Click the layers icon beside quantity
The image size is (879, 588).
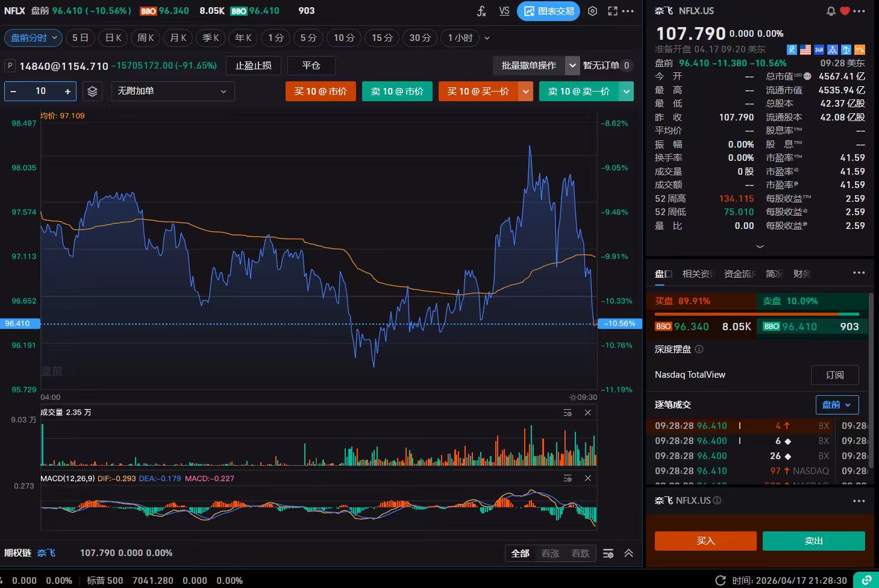(92, 91)
